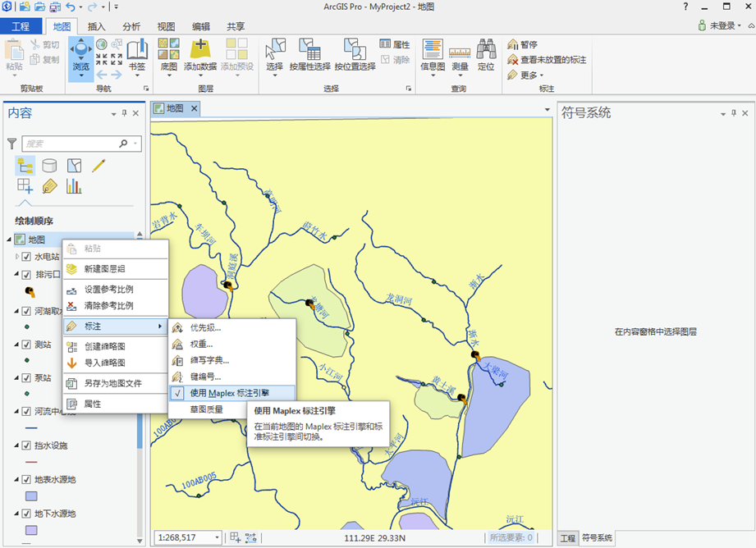Screen dimensions: 756x548
Task: Click the 定位 locate binoculars icon
Action: coord(486,55)
